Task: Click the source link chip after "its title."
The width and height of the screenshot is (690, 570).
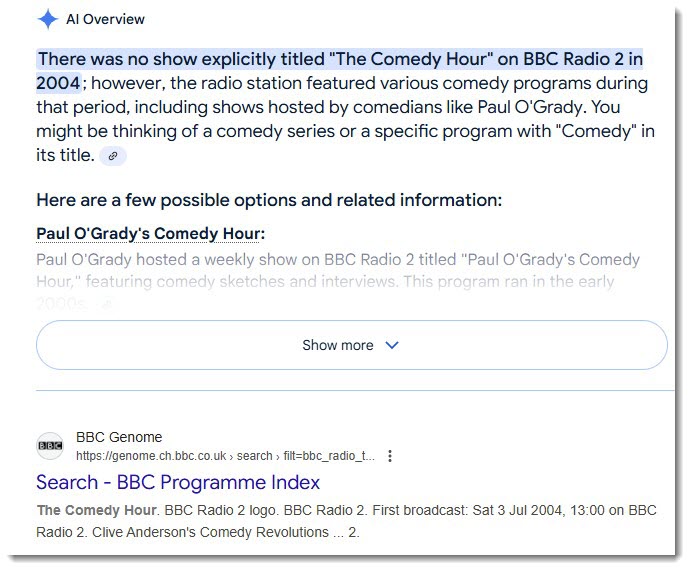Action: (x=114, y=155)
